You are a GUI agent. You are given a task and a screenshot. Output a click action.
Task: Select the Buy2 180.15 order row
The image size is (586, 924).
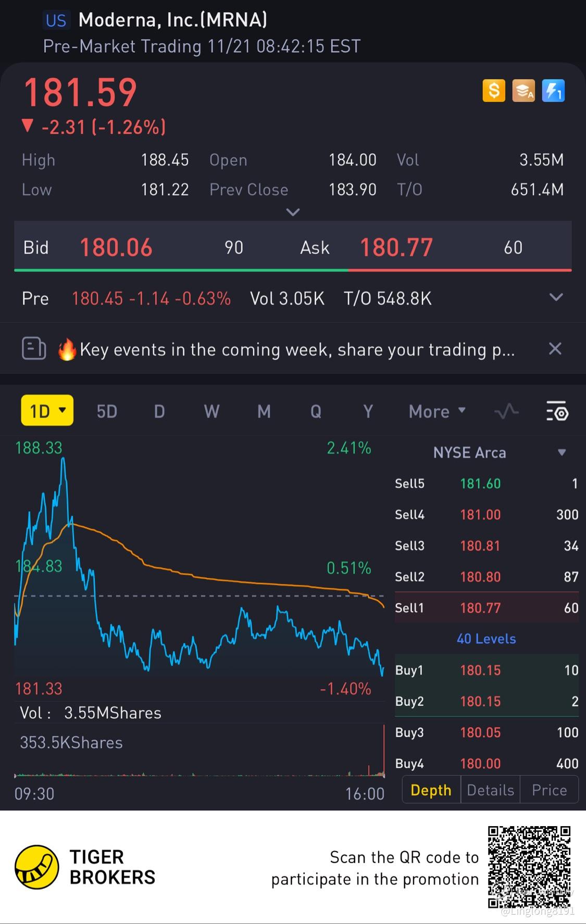pyautogui.click(x=487, y=701)
